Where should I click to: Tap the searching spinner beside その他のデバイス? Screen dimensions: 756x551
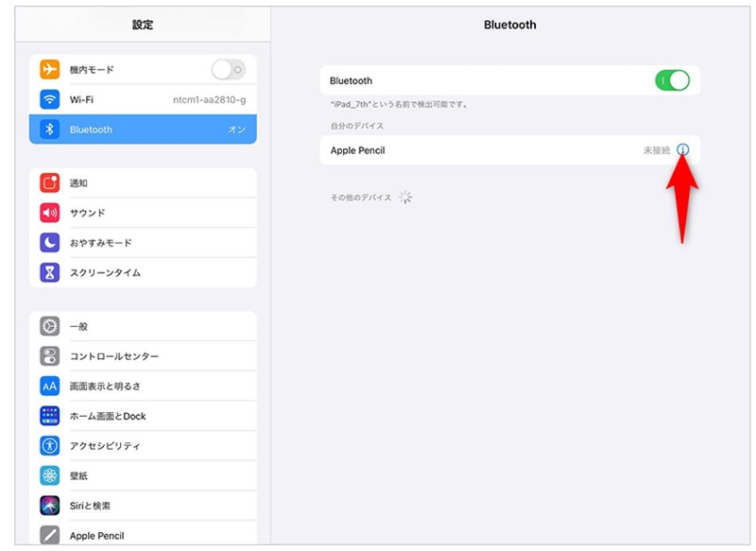(x=405, y=198)
